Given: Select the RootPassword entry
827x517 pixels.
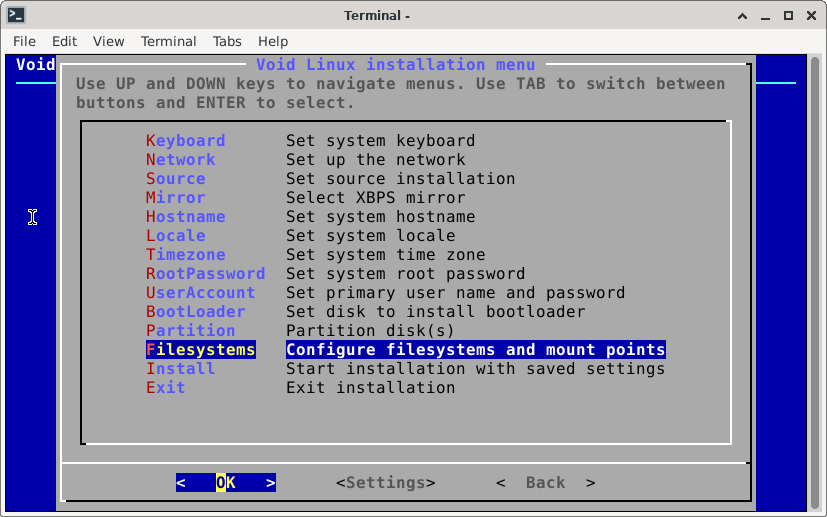Looking at the screenshot, I should point(205,274).
